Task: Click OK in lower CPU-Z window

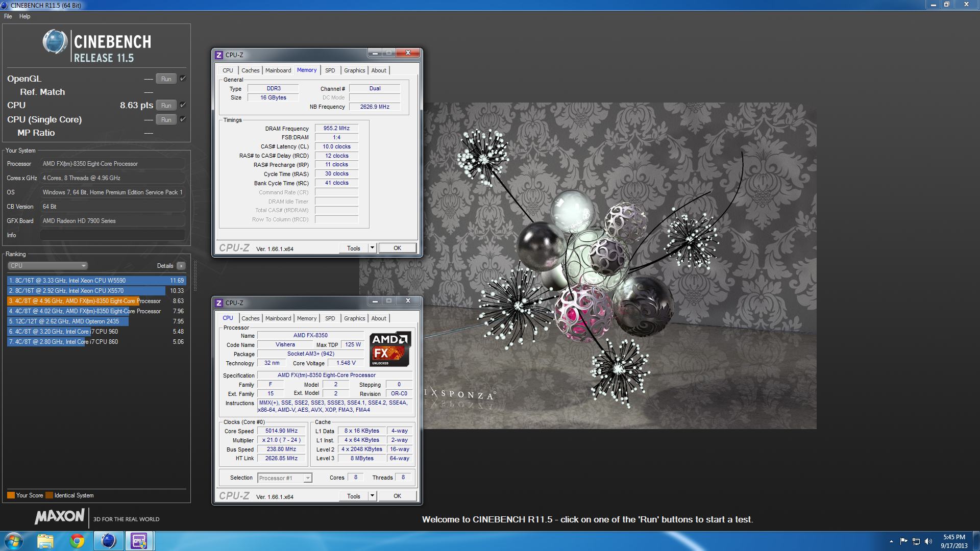Action: [x=397, y=496]
